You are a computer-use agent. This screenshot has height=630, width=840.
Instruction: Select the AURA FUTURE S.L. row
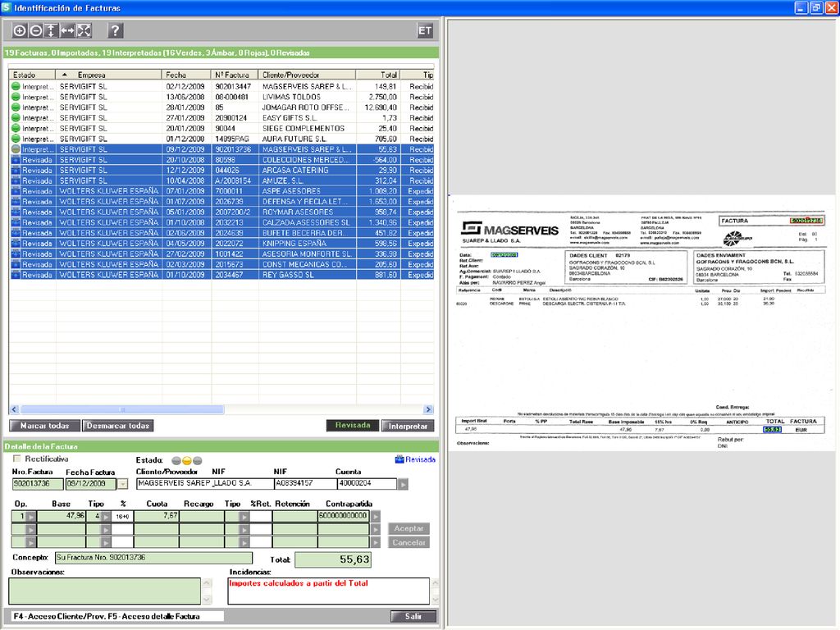click(221, 139)
